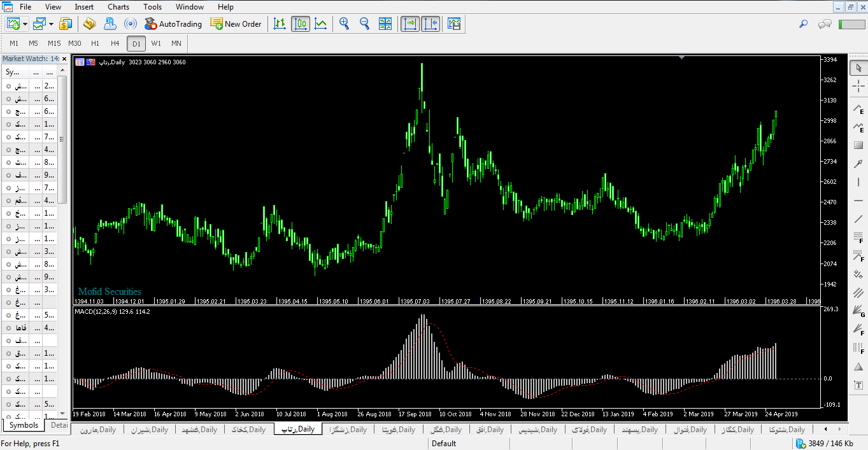Select the Cursor tool in the right toolbar
This screenshot has height=450, width=868.
858,68
